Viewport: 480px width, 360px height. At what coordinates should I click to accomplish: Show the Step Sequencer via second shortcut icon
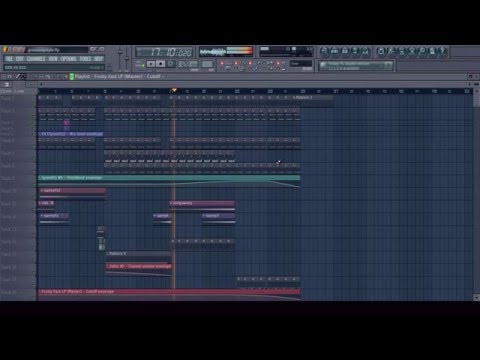334,51
